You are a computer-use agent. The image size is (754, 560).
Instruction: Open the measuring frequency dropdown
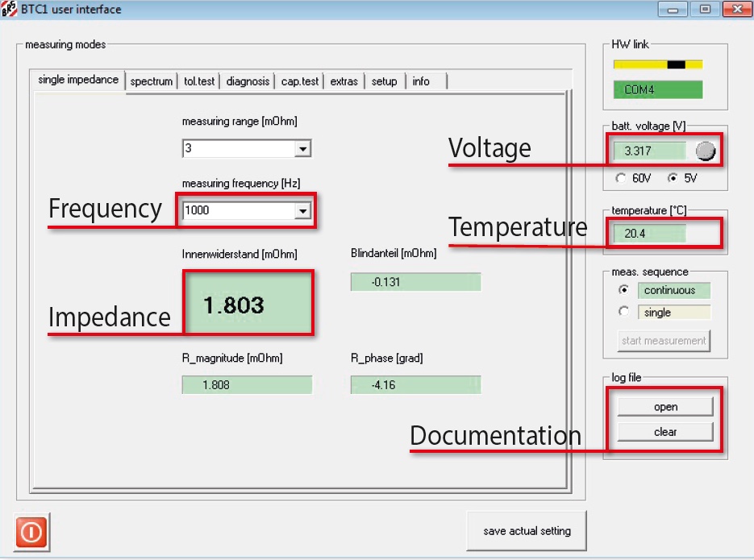[x=302, y=210]
